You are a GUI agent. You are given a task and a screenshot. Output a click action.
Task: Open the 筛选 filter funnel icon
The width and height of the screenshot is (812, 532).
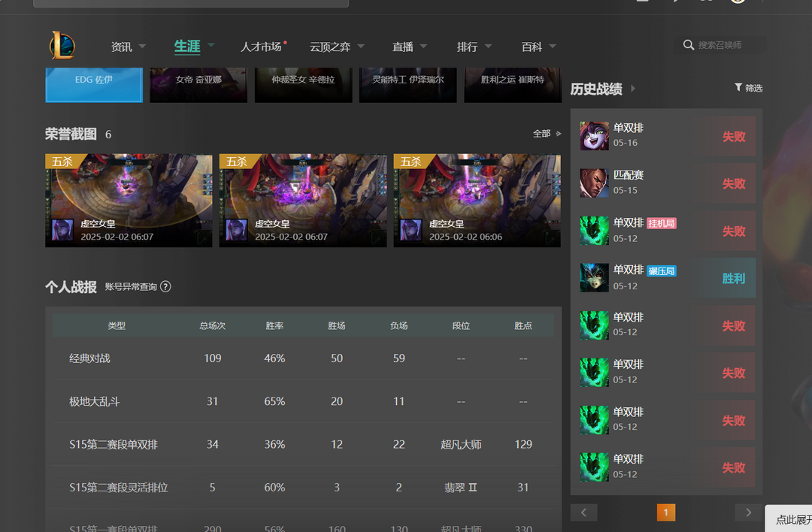coord(738,87)
